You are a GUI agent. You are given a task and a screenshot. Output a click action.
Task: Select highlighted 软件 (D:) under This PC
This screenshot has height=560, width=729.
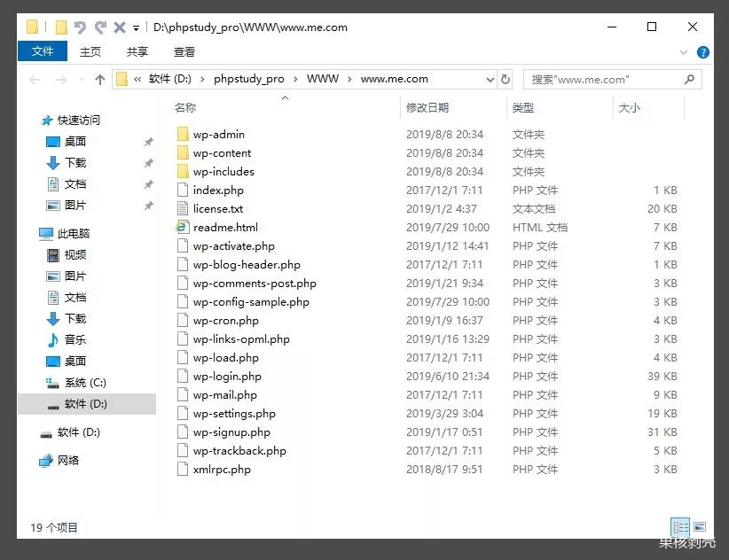pyautogui.click(x=87, y=404)
